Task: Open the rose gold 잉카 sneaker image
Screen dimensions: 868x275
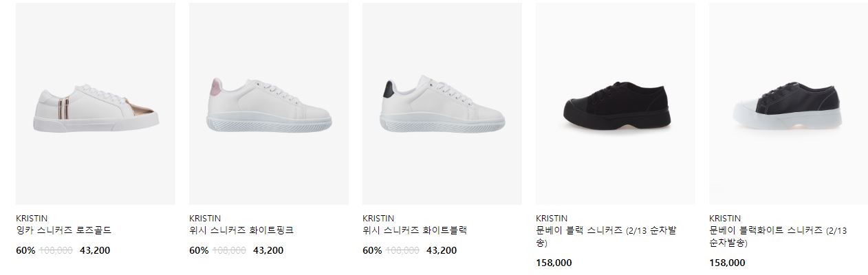Action: [x=96, y=104]
